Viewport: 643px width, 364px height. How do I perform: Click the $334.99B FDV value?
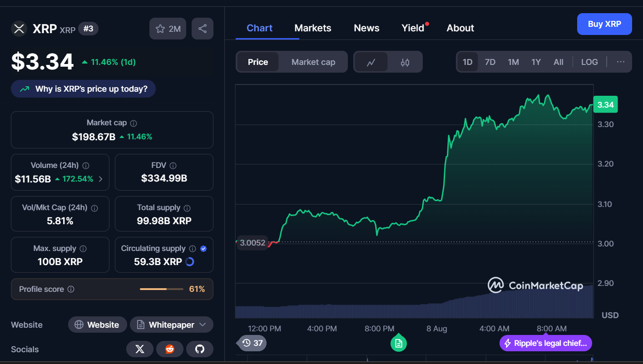coord(164,178)
